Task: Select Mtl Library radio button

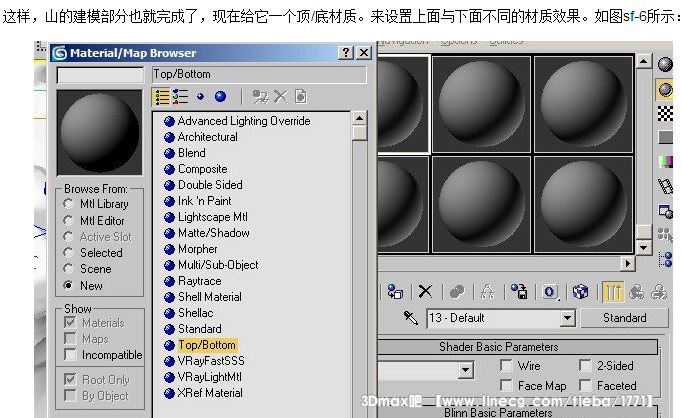Action: (x=68, y=204)
